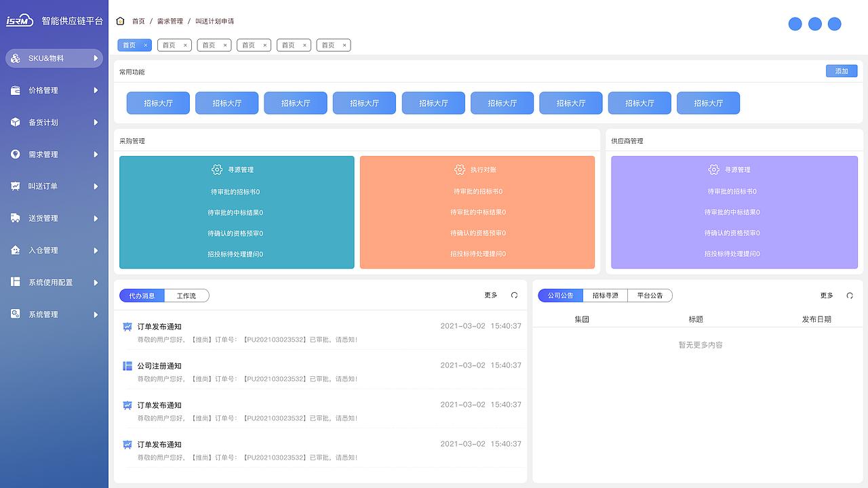Switch to 公司公告 tab
The image size is (868, 488).
(560, 296)
